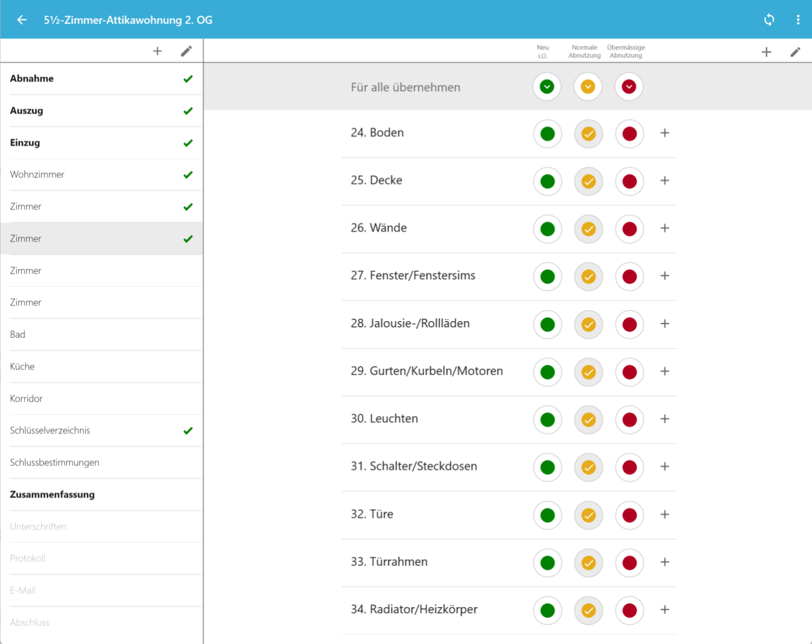
Task: Open the Küche room
Action: point(102,366)
